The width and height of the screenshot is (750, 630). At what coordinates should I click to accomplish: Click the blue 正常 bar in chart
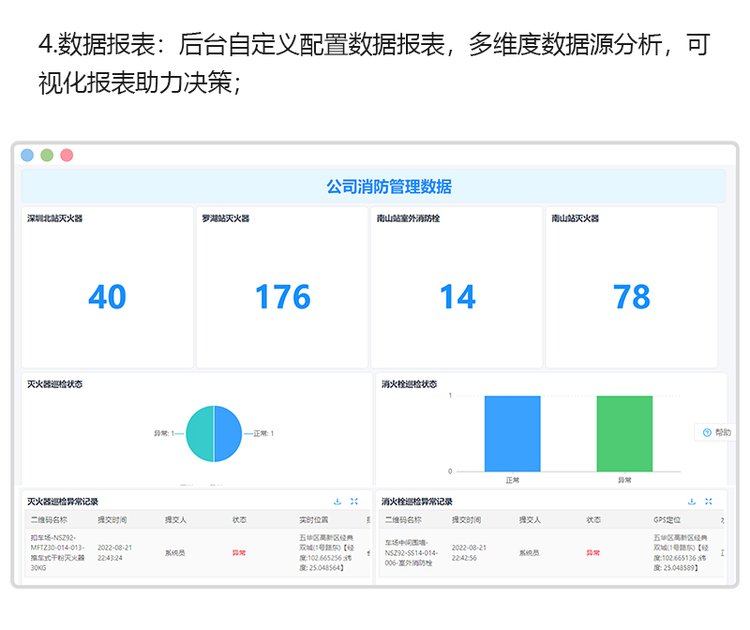click(x=512, y=434)
